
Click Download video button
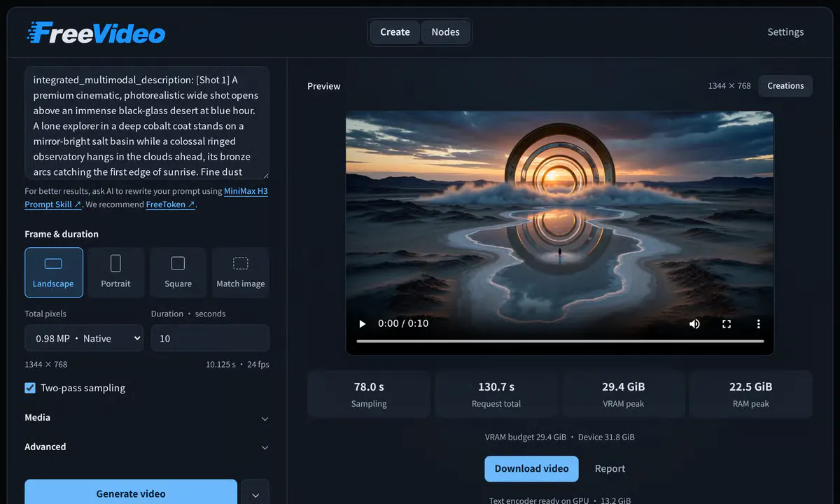click(531, 469)
